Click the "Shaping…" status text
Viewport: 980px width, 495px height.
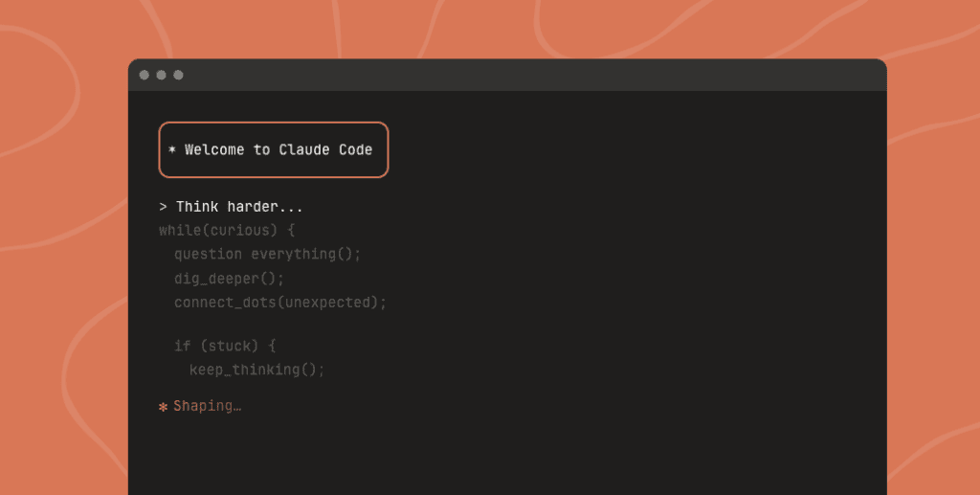coord(208,407)
